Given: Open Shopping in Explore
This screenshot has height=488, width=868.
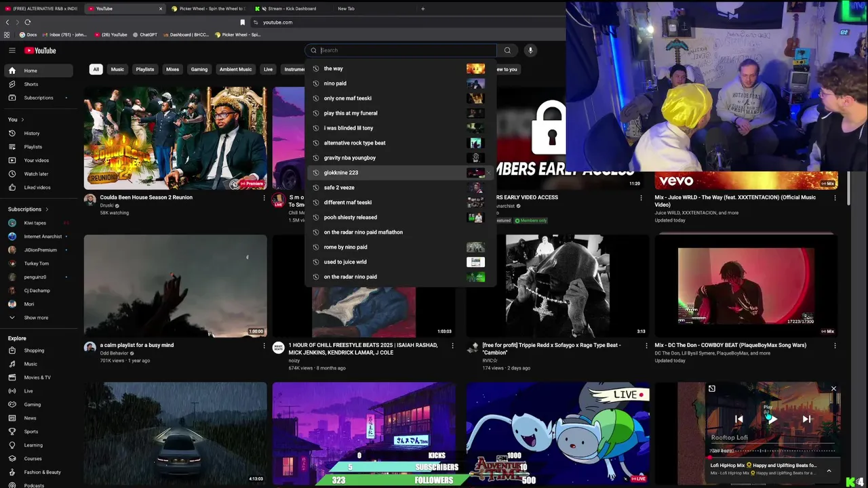Looking at the screenshot, I should [38, 350].
